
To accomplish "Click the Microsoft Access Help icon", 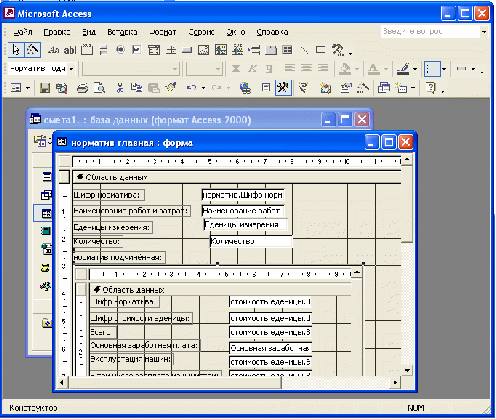I will tap(431, 88).
